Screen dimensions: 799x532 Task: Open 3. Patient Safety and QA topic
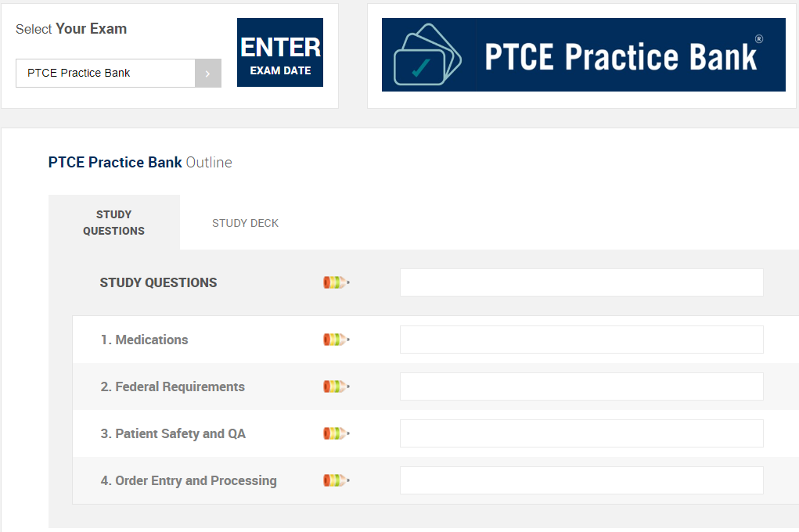(x=173, y=433)
